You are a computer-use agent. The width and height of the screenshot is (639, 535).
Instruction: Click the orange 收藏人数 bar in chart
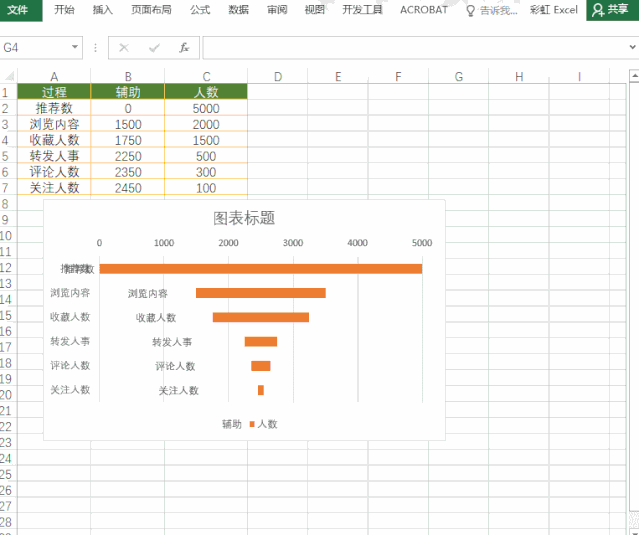pyautogui.click(x=261, y=317)
